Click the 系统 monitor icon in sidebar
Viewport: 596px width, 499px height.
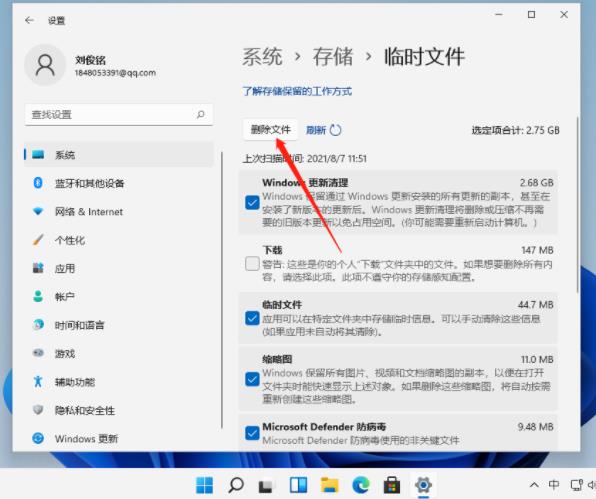[38, 154]
